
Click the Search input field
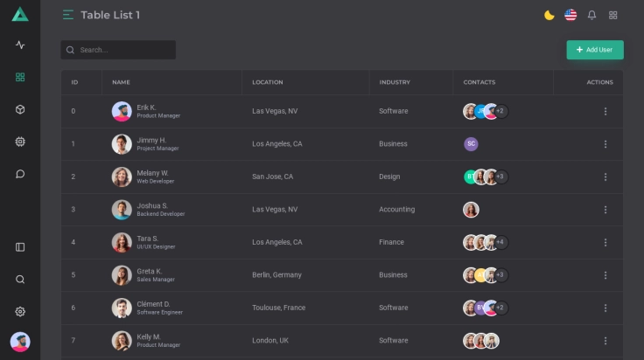pyautogui.click(x=124, y=50)
